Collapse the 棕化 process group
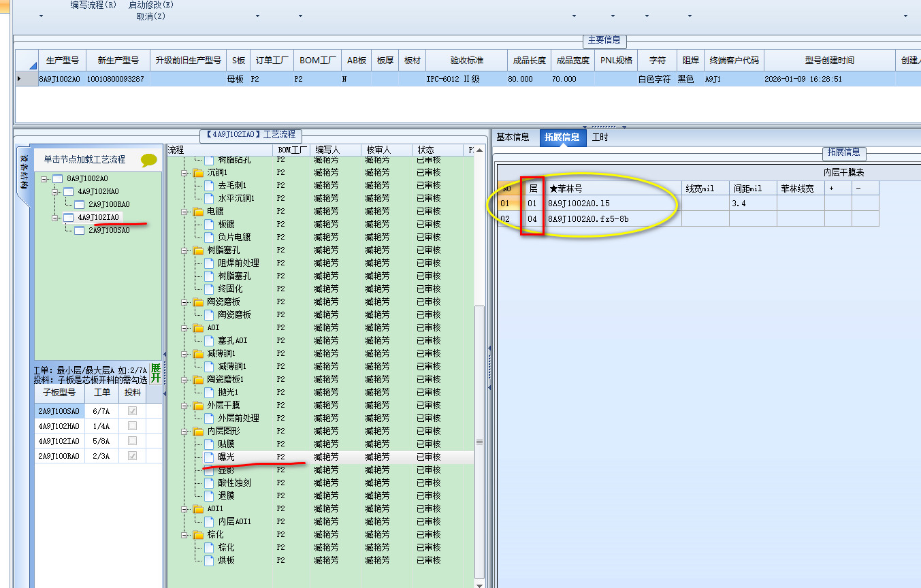This screenshot has width=921, height=588. click(184, 535)
